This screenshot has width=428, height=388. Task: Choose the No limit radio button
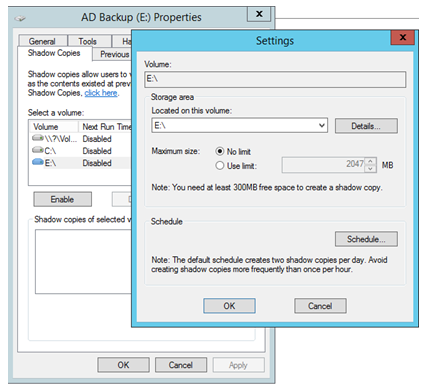(x=220, y=151)
